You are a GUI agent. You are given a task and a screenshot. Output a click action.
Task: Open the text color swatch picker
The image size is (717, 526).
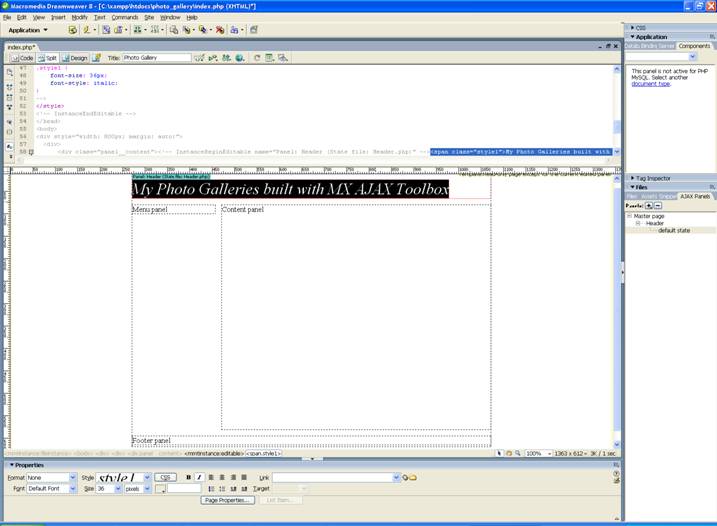click(160, 489)
